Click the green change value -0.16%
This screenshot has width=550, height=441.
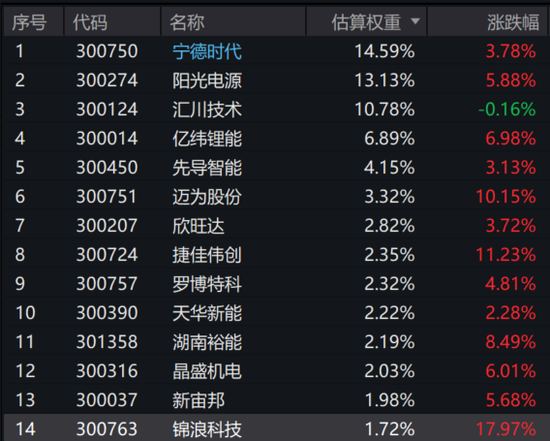(507, 109)
